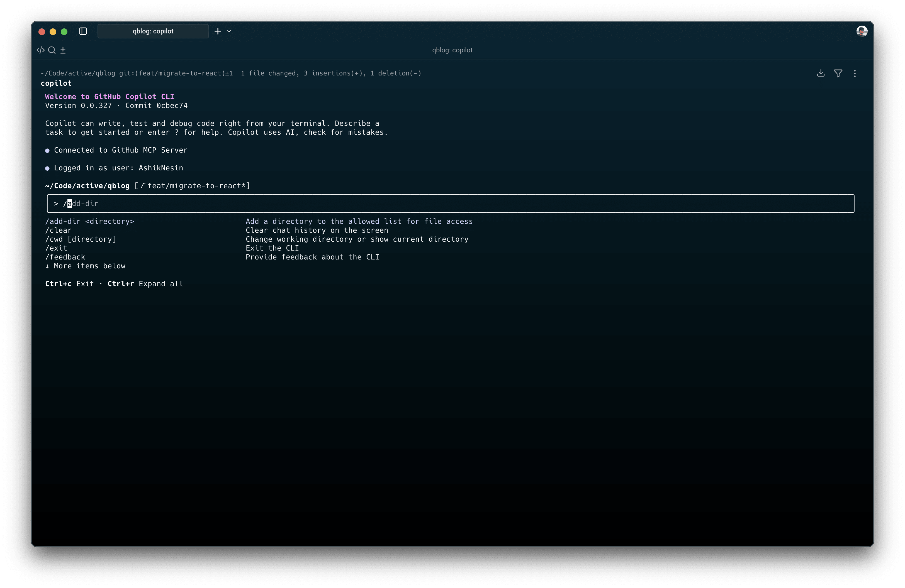Click 'Provide feedback about the CLI' description

coord(312,257)
